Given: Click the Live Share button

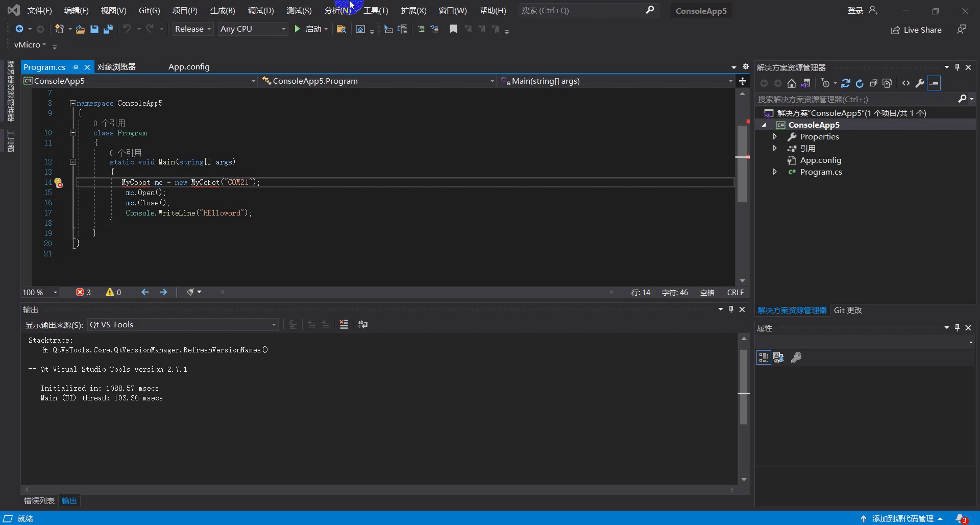Looking at the screenshot, I should coord(916,30).
